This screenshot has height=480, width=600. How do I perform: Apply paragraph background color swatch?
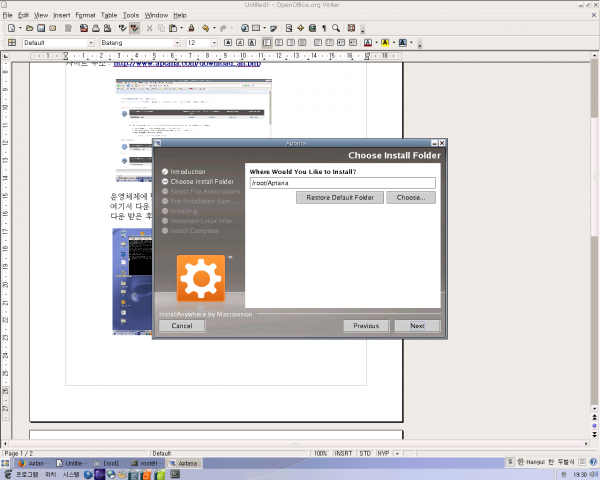403,42
